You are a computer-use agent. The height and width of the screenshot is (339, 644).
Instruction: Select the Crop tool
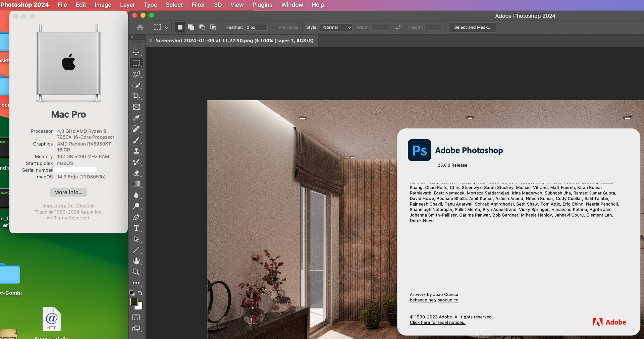(136, 96)
